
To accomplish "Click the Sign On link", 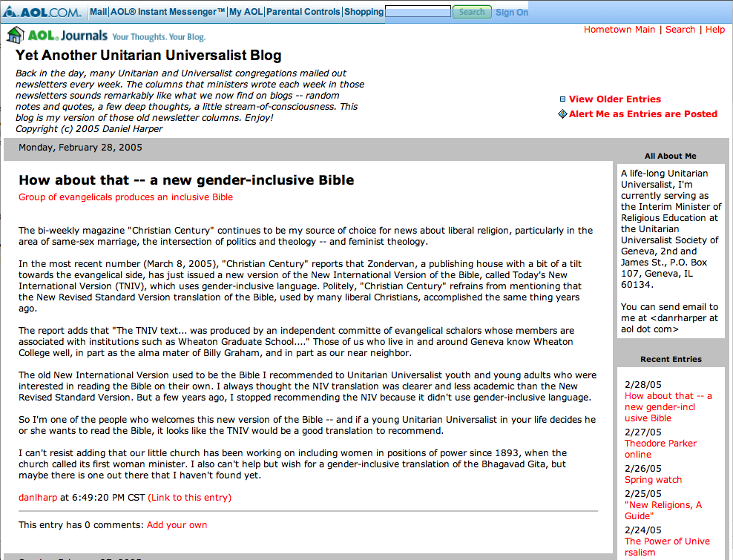I will (512, 13).
